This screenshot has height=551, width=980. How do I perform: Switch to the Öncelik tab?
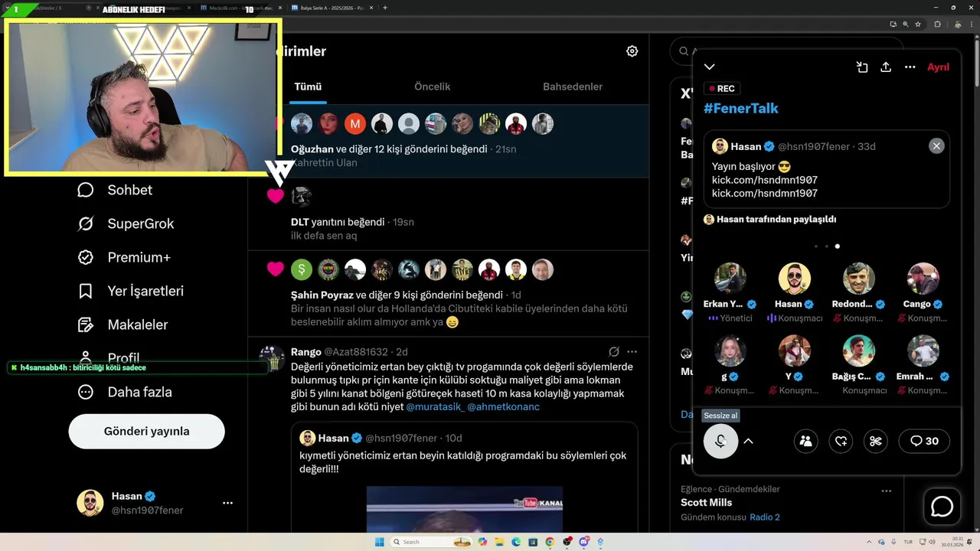pos(432,86)
